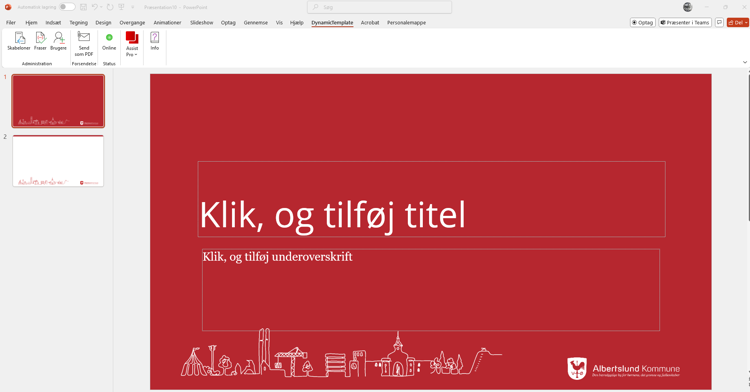The width and height of the screenshot is (750, 392).
Task: Open the Fraser phrases icon
Action: pos(40,41)
